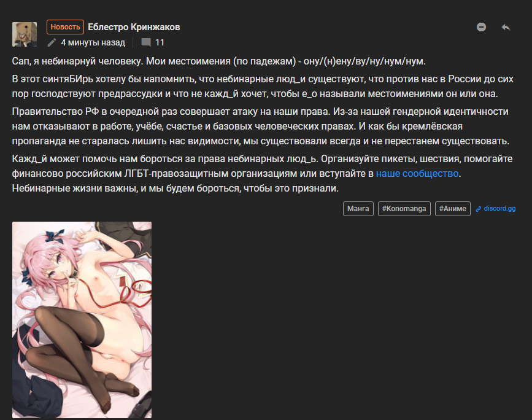Click the first paragraph starting with Сап
This screenshot has height=420, width=532.
[219, 61]
